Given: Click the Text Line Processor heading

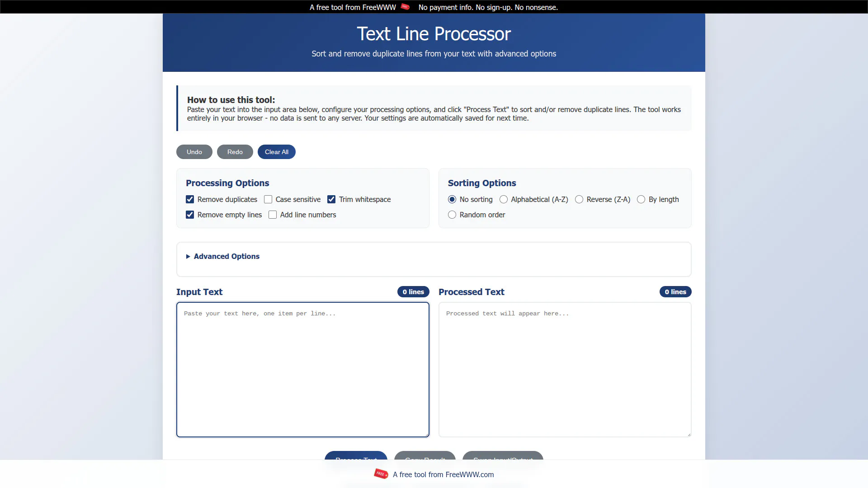Looking at the screenshot, I should point(434,34).
